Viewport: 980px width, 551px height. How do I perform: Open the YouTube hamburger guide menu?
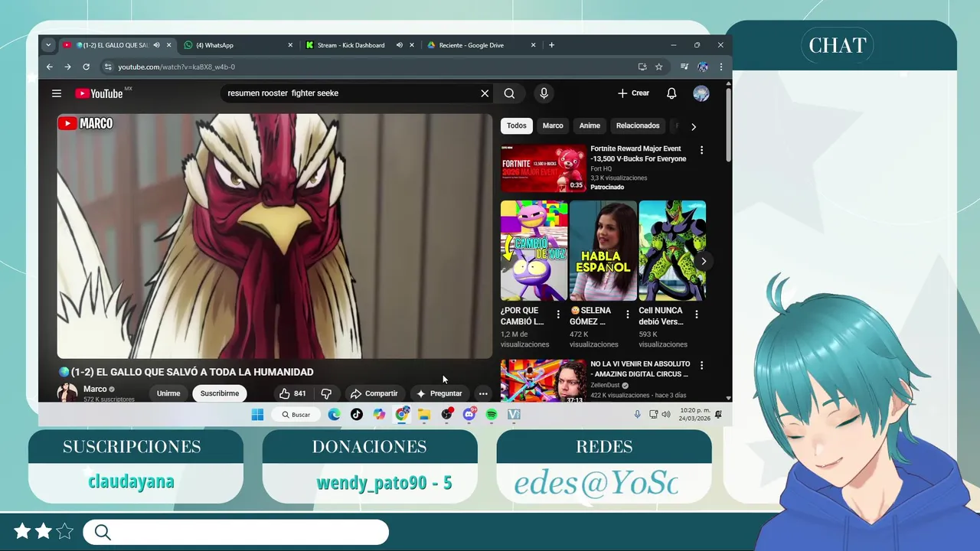[57, 93]
